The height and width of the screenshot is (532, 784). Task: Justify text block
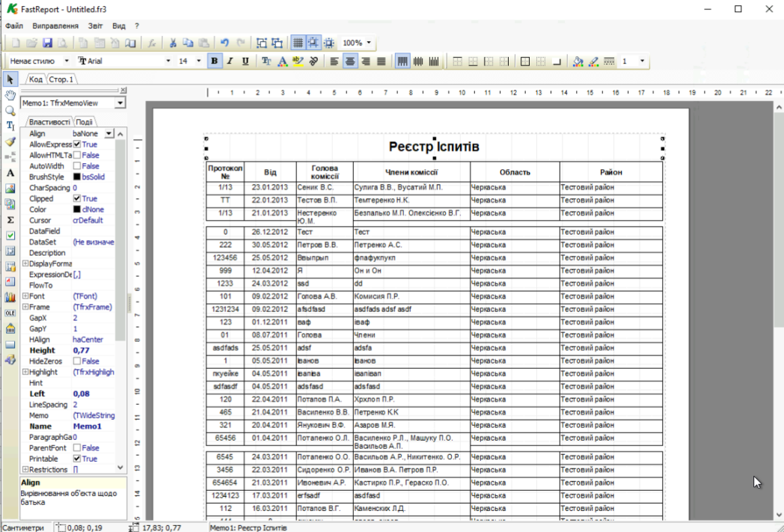(x=382, y=61)
